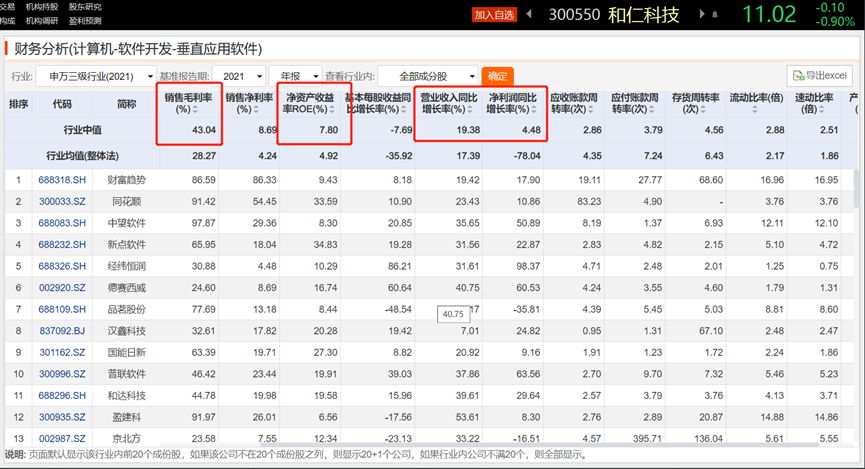Open 机构持股 menu item
This screenshot has height=469, width=865.
(42, 7)
